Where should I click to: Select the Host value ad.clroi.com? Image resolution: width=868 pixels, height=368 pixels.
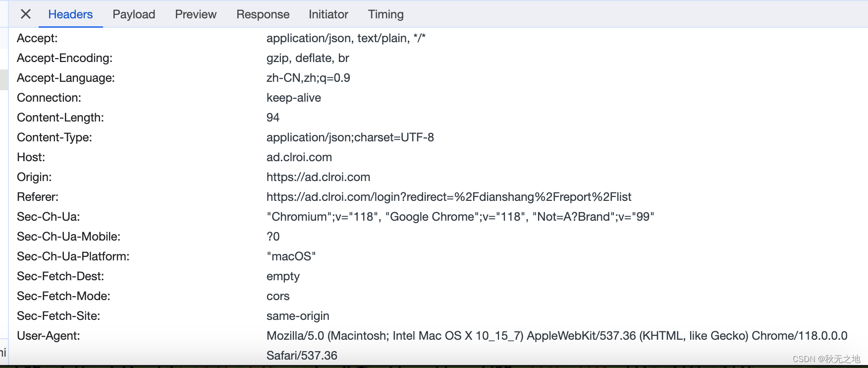tap(299, 157)
